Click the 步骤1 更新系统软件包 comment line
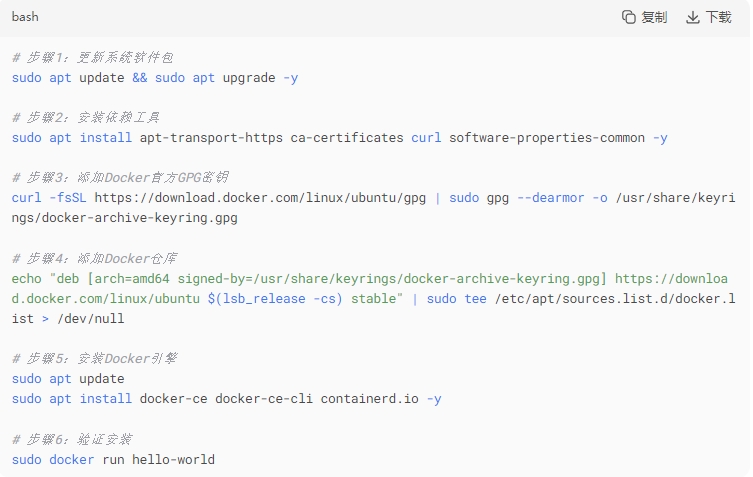 click(x=92, y=58)
